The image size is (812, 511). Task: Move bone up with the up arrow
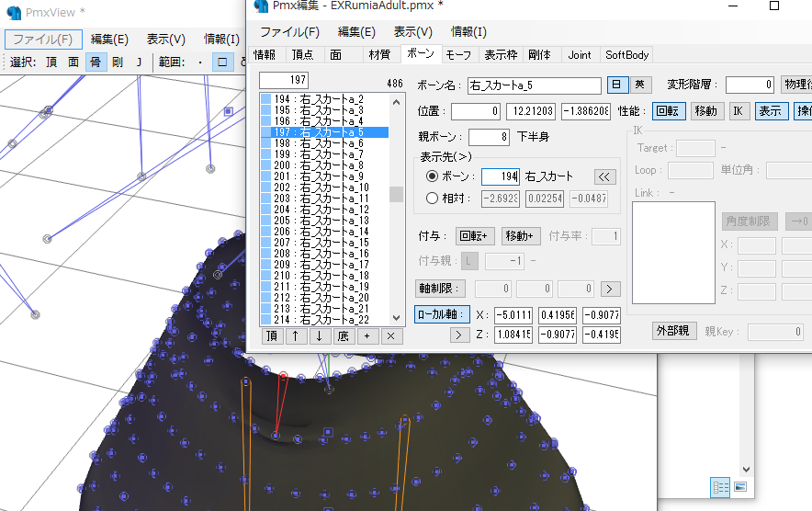click(x=296, y=336)
